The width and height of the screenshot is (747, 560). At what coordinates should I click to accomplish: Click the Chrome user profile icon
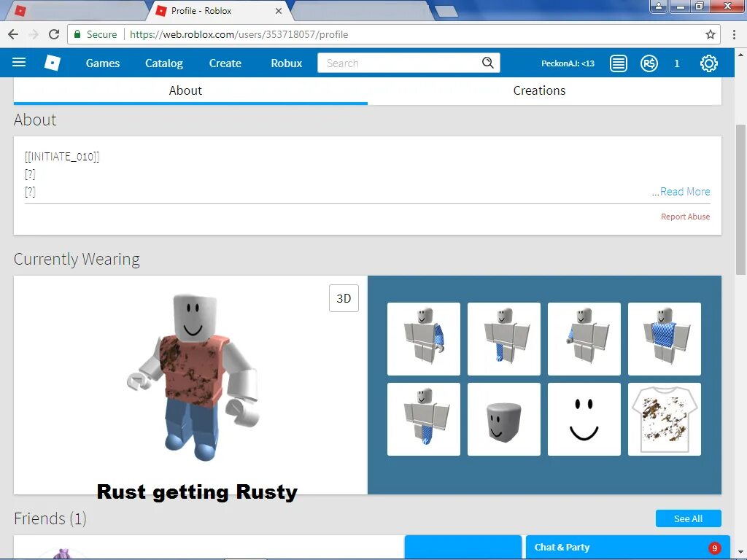[x=659, y=6]
